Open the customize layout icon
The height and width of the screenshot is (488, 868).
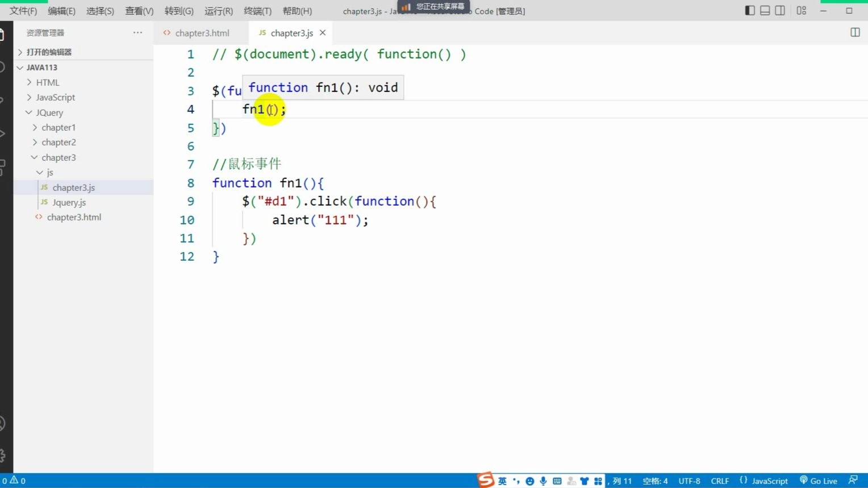pyautogui.click(x=802, y=11)
